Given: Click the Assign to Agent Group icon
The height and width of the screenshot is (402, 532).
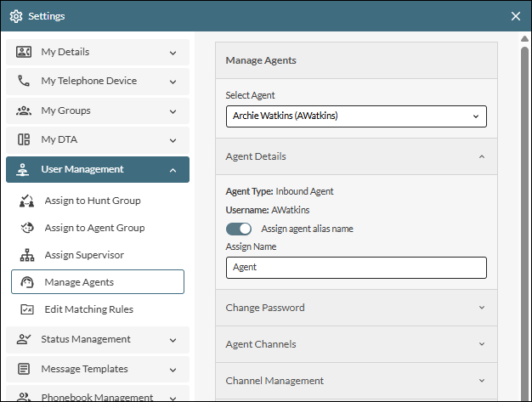Looking at the screenshot, I should tap(27, 228).
